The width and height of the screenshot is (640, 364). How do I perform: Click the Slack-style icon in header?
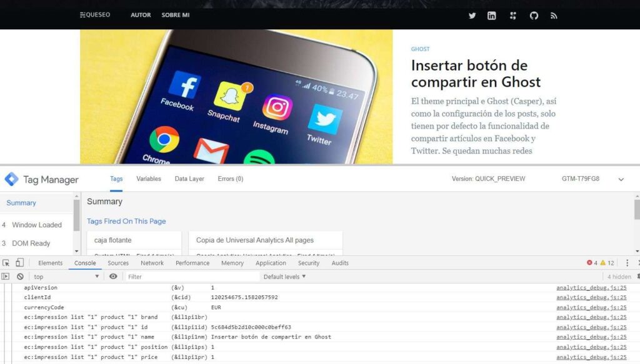click(513, 16)
